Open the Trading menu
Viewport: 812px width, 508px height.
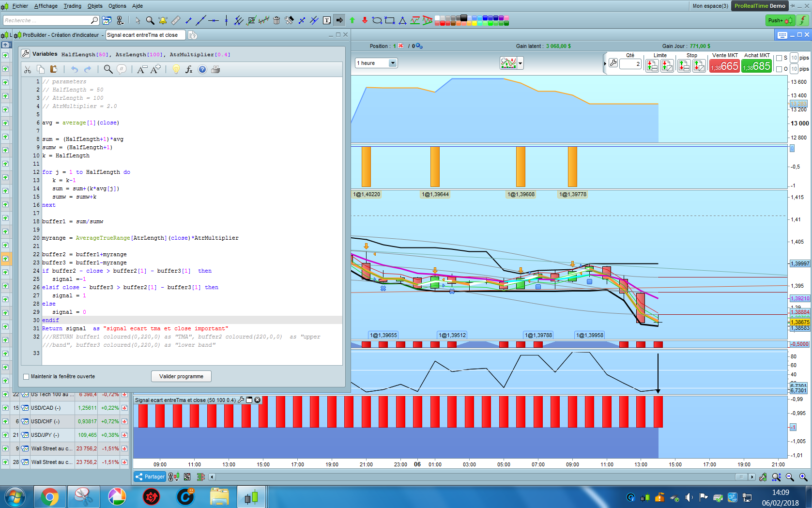[72, 6]
